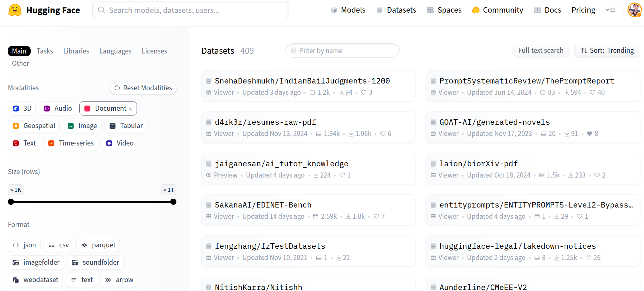Open SnehaDeshmukh/IndianBailJudgments-1200 dataset
The height and width of the screenshot is (291, 644).
[308, 86]
